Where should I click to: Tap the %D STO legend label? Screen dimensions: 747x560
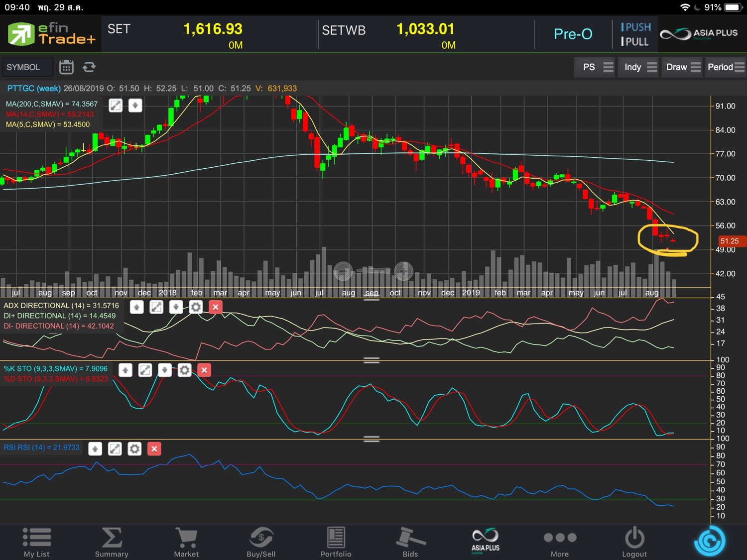(56, 379)
